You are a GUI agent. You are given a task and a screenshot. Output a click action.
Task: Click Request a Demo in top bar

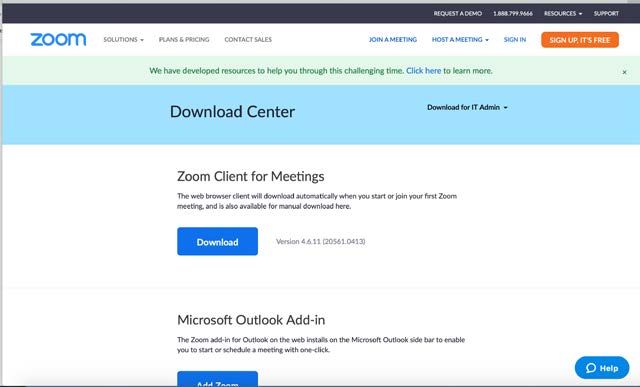tap(458, 13)
